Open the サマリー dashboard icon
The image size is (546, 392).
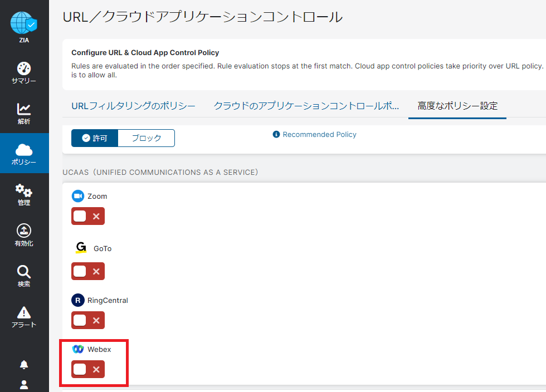pos(23,68)
